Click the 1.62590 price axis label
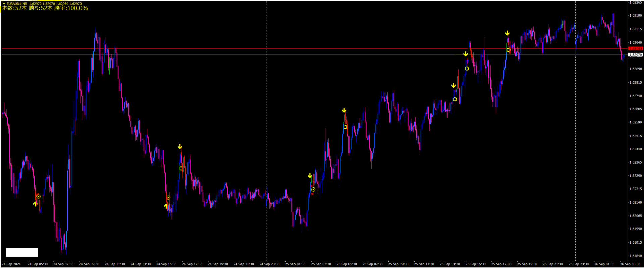This screenshot has height=268, width=644. coord(636,122)
